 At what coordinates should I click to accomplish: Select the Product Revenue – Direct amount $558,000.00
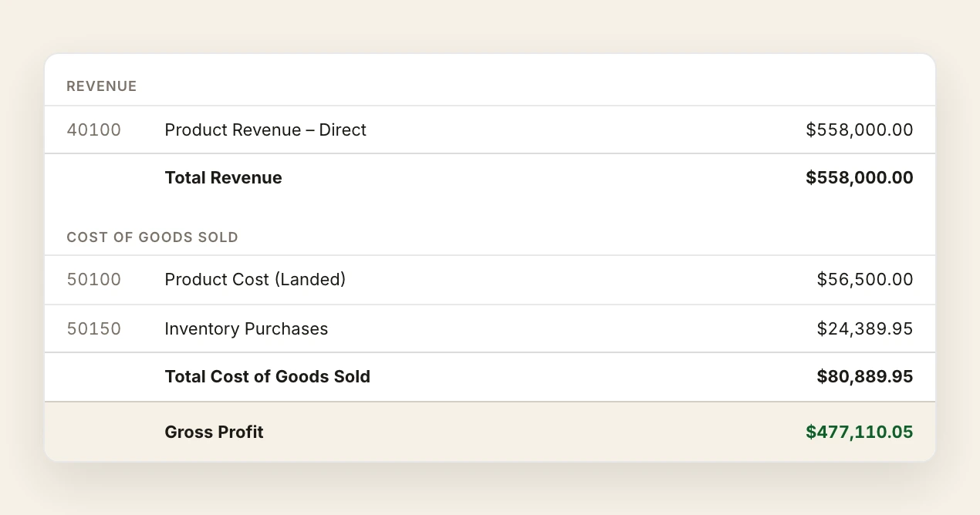pos(860,130)
